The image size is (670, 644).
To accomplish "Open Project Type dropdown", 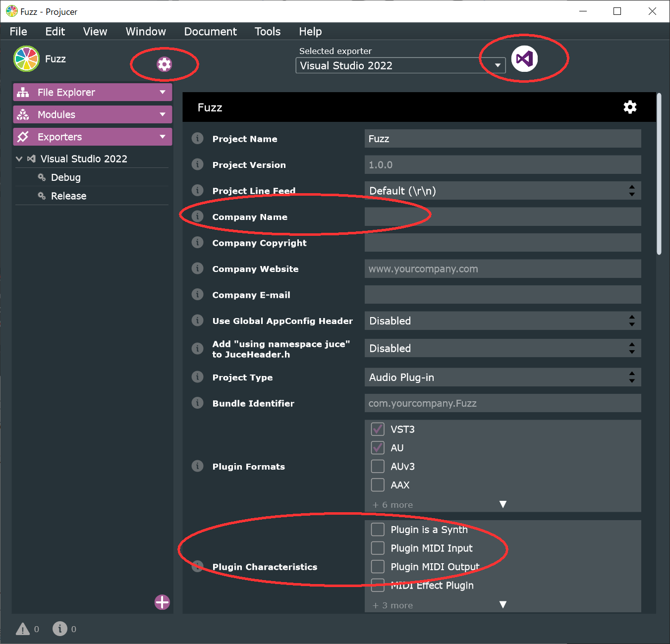I will [x=503, y=377].
